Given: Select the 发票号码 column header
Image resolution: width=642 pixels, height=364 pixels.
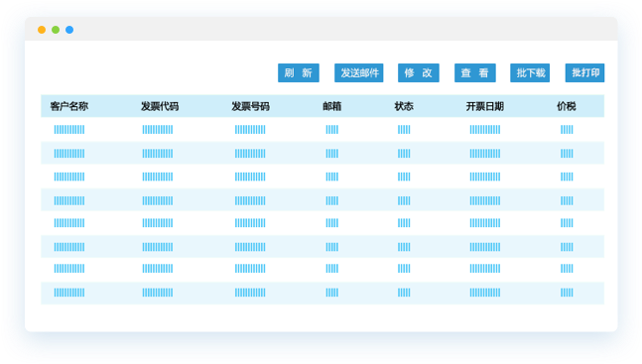Looking at the screenshot, I should point(250,106).
